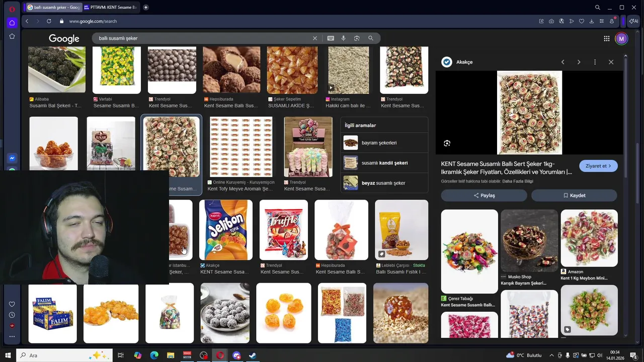
Task: Search by image using Google Lens icon
Action: click(357, 38)
